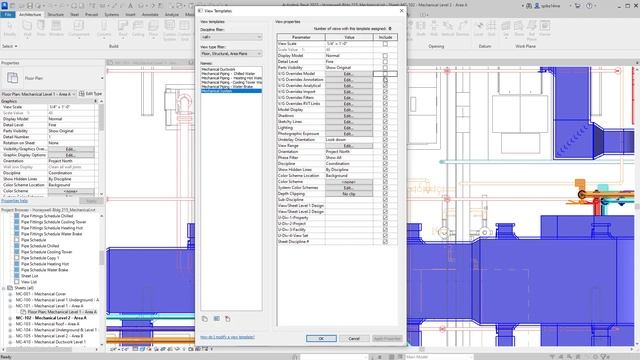The image size is (640, 360).
Task: Click Edit button for V/G Overrides Model
Action: pos(349,73)
